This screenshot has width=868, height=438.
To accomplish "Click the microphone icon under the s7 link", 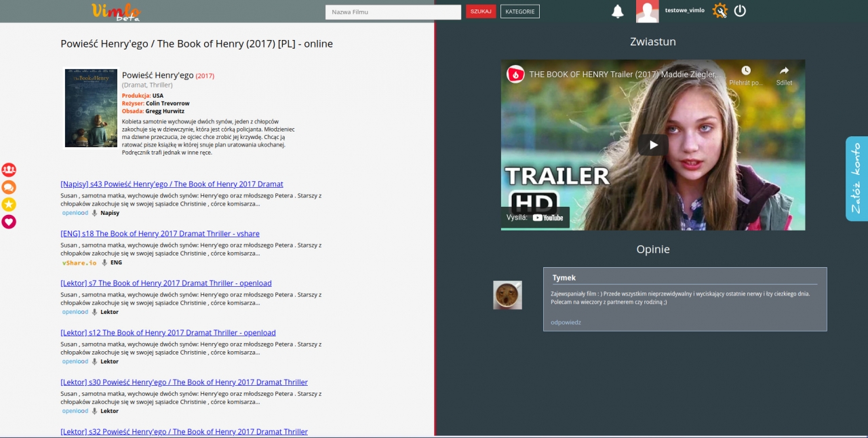I will click(x=95, y=312).
